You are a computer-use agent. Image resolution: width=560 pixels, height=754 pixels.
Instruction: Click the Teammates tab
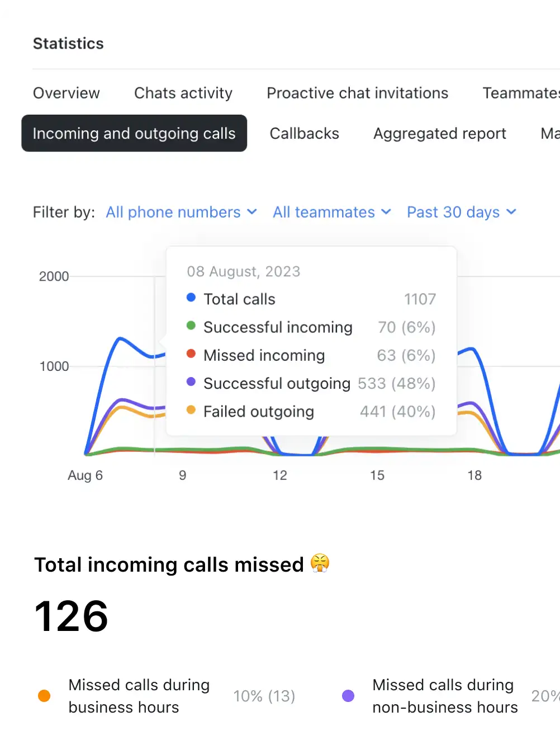520,93
